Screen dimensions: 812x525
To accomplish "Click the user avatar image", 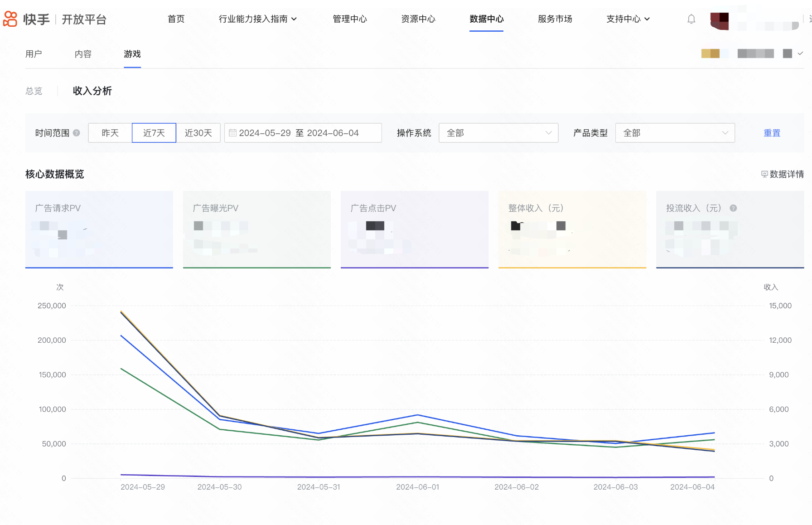I will point(720,21).
